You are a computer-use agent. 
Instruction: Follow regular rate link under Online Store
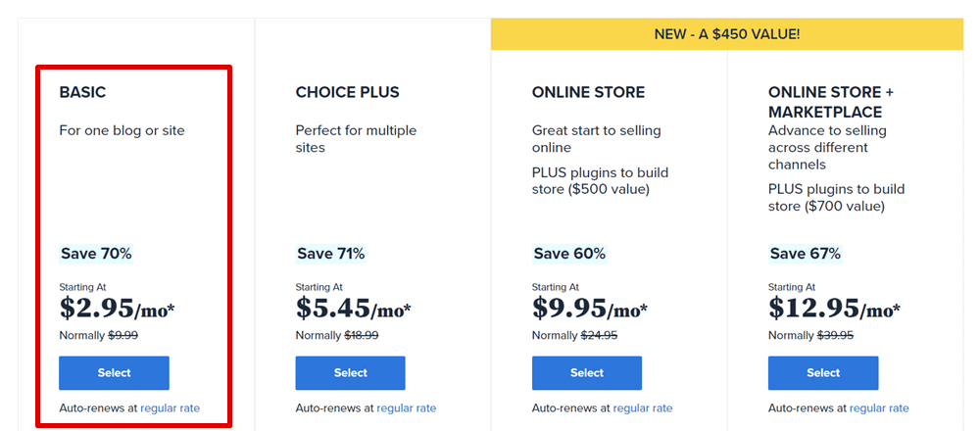click(643, 408)
